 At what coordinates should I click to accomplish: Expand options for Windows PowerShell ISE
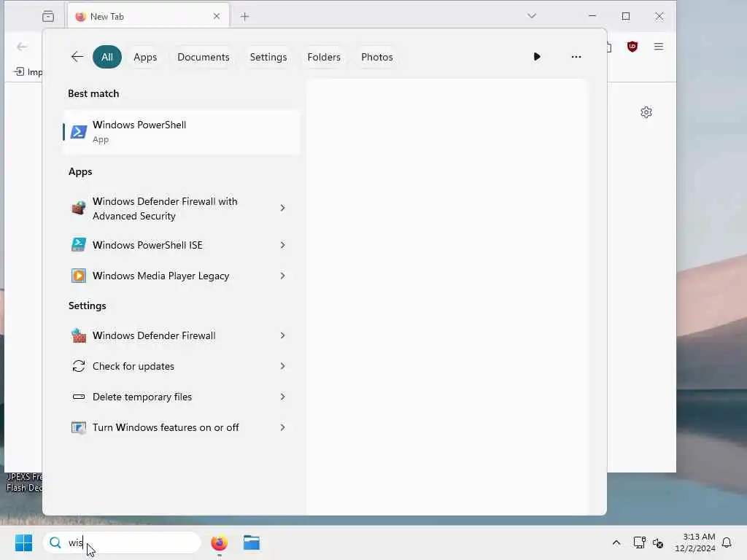point(282,245)
